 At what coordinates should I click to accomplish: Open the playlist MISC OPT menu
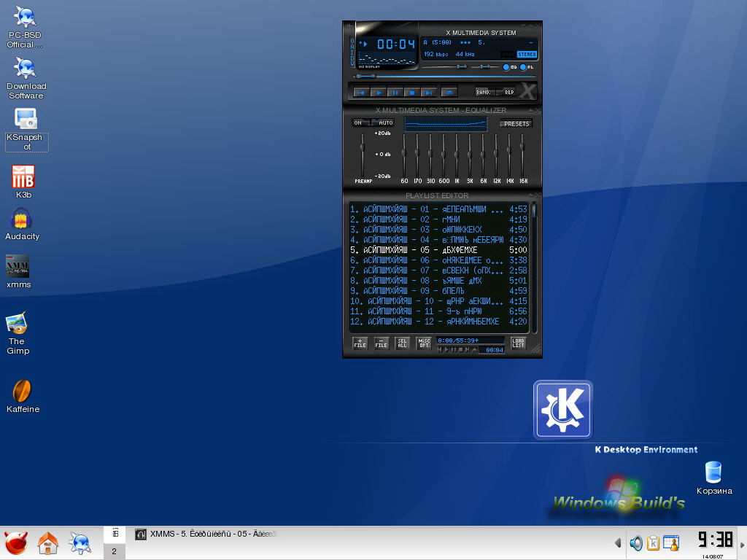pyautogui.click(x=424, y=343)
